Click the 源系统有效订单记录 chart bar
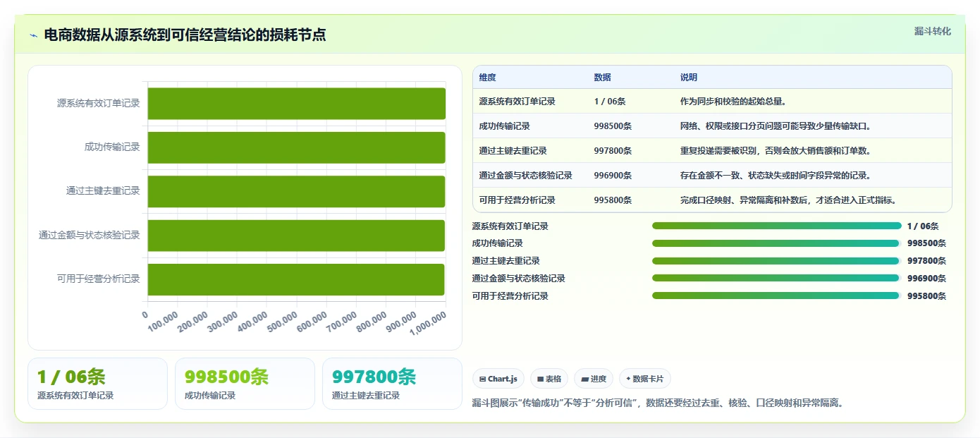 296,104
